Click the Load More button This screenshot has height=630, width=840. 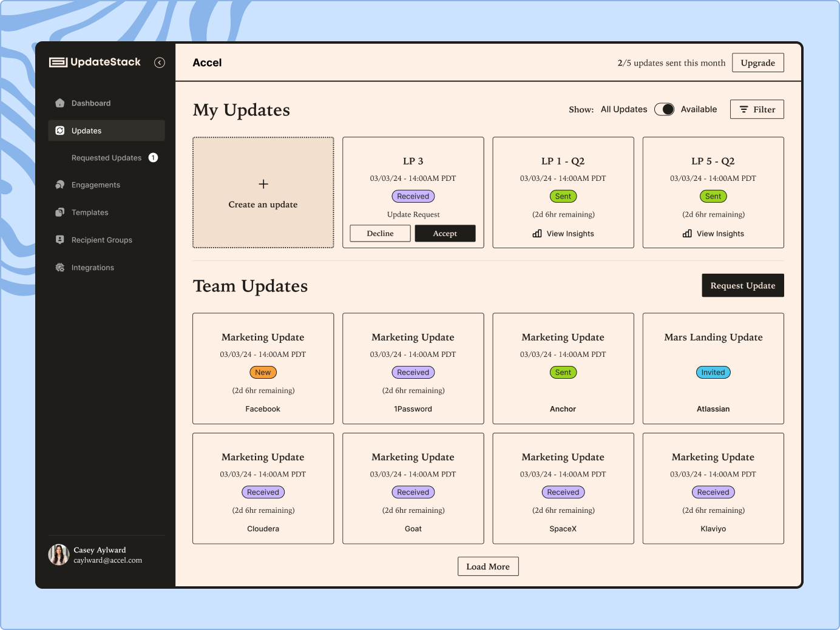point(488,566)
